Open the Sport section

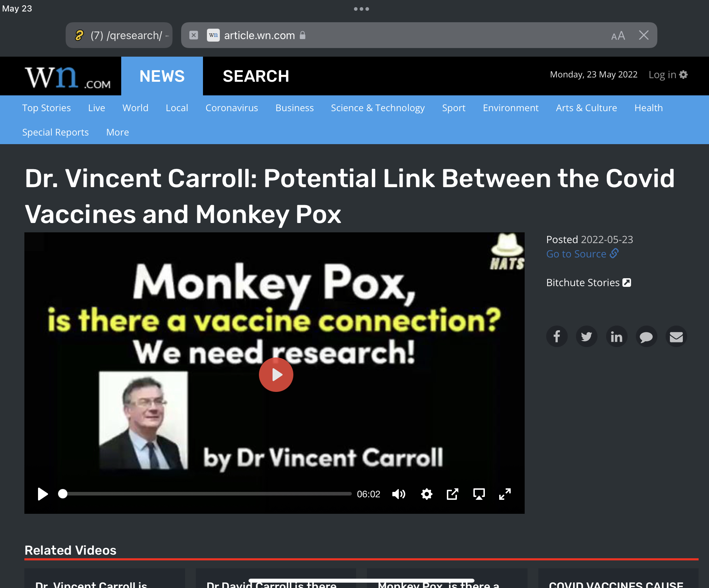tap(454, 108)
